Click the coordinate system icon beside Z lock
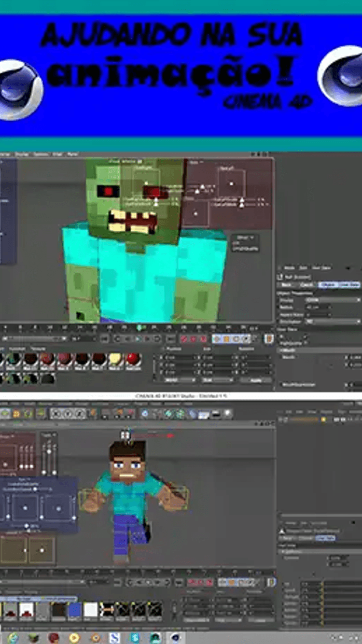Viewport: 362px width, 644px height. point(93,414)
